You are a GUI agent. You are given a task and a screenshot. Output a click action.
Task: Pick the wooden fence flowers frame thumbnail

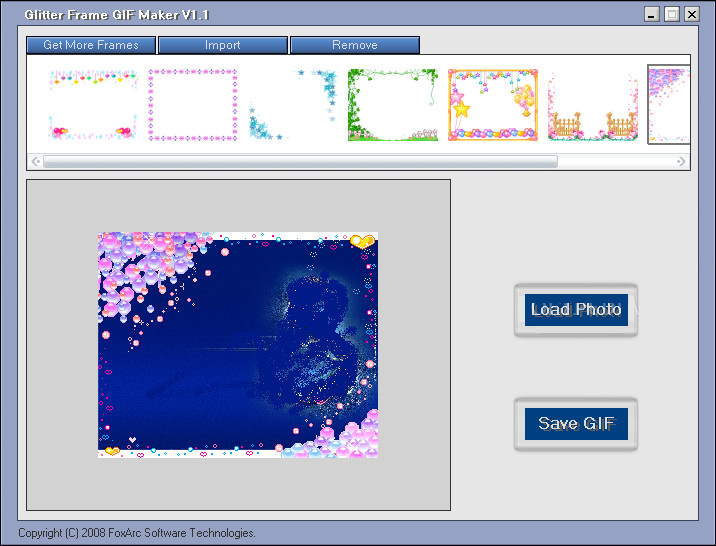point(593,105)
